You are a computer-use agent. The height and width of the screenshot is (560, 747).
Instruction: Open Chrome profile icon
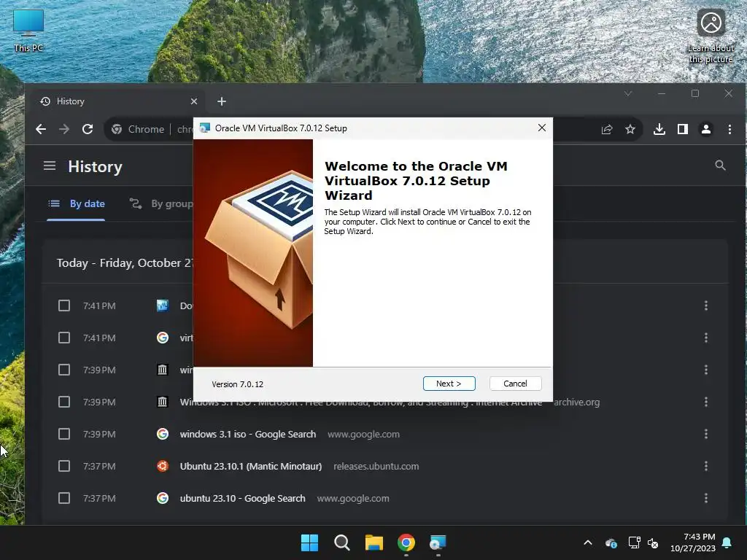pos(706,129)
